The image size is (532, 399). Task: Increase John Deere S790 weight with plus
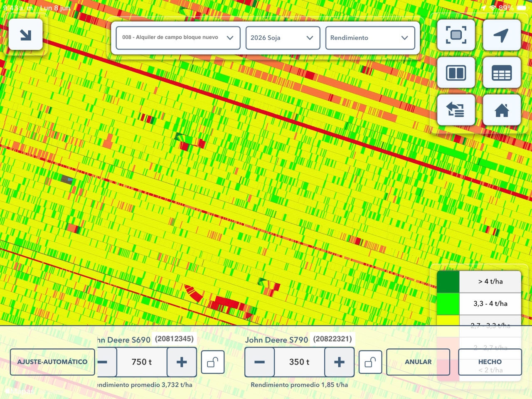point(339,362)
